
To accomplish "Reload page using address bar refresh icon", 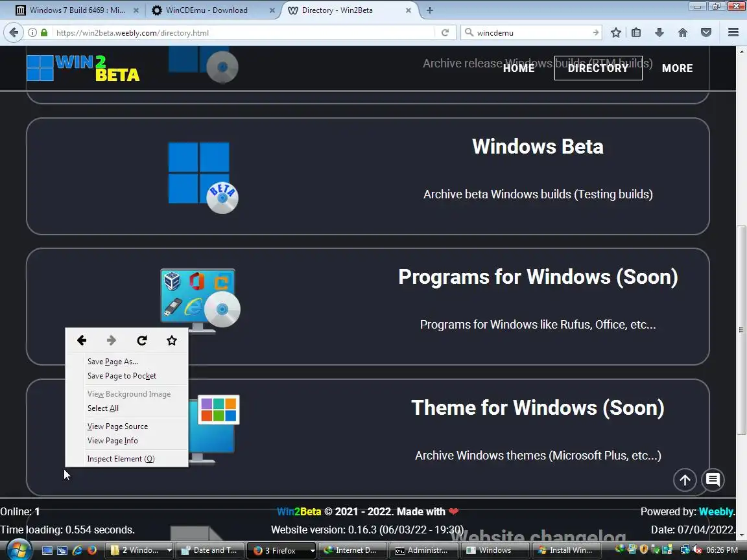I will pos(445,32).
